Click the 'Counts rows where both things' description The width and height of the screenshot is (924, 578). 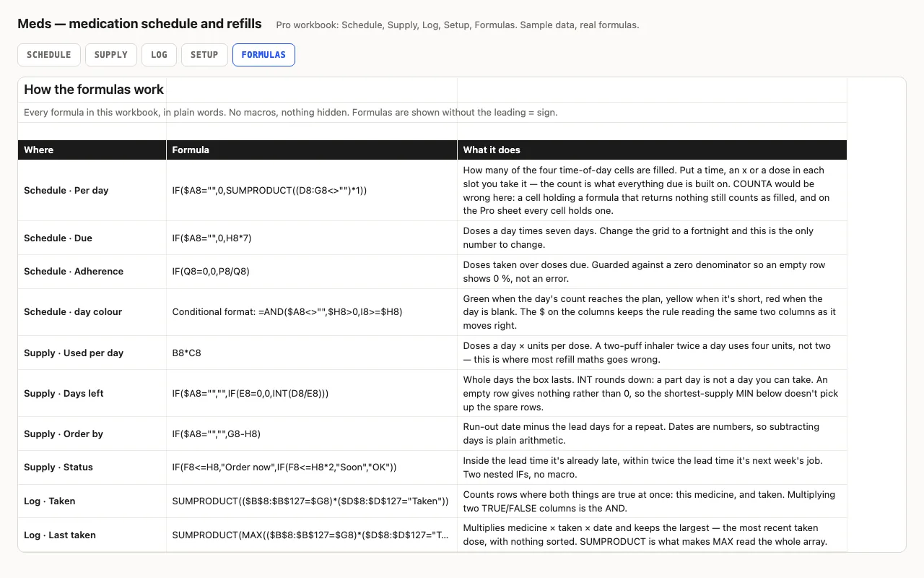tap(652, 501)
